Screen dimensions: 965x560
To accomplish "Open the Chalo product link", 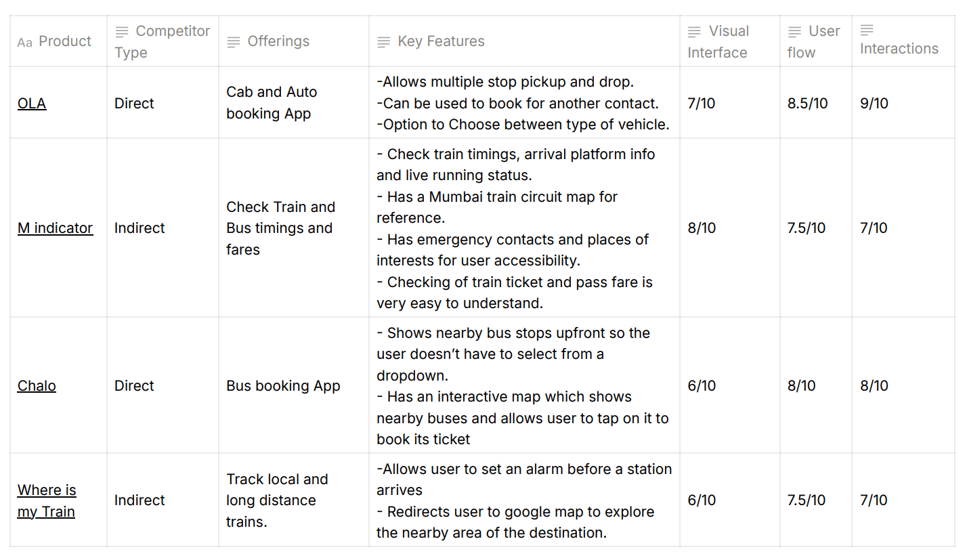I will (37, 386).
